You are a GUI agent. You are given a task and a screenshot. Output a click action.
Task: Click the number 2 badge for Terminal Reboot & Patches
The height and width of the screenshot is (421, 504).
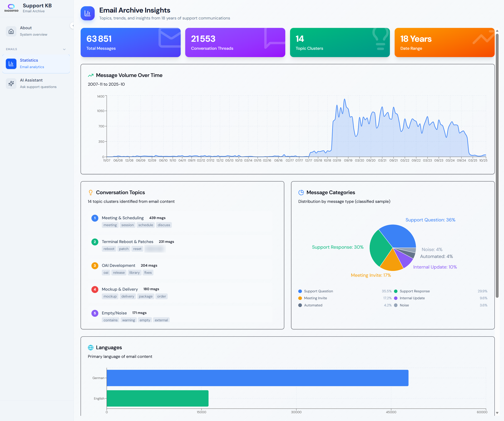click(95, 242)
